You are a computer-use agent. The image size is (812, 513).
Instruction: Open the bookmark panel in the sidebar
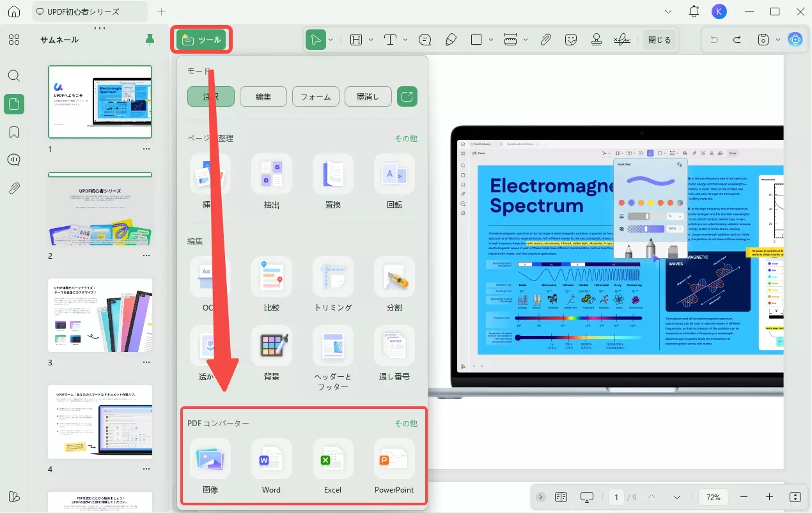tap(14, 132)
